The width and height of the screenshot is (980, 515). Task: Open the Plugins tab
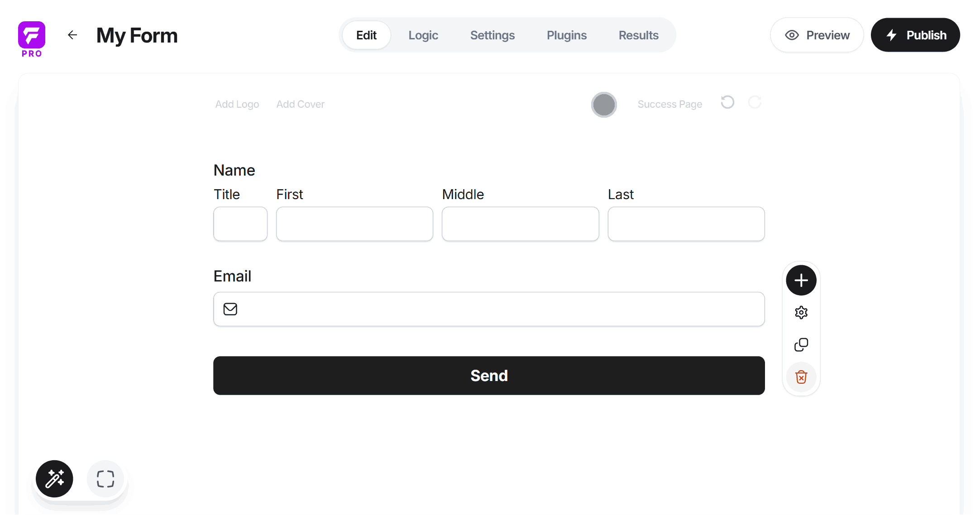pos(567,35)
